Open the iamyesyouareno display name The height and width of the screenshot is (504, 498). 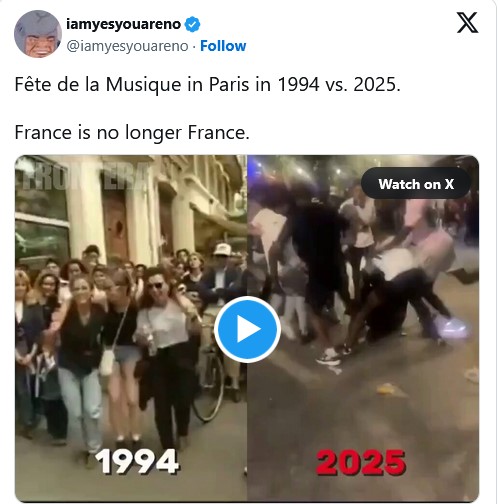click(123, 24)
